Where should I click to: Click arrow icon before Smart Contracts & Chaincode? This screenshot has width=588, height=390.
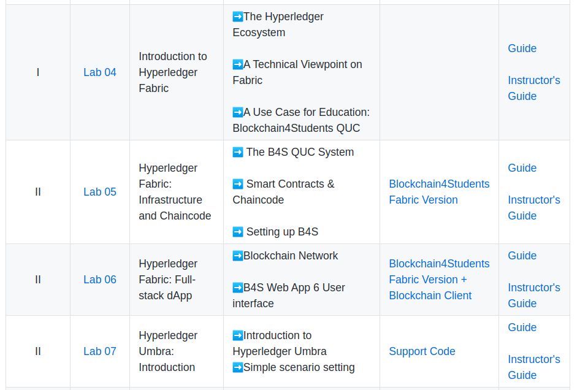tap(238, 184)
